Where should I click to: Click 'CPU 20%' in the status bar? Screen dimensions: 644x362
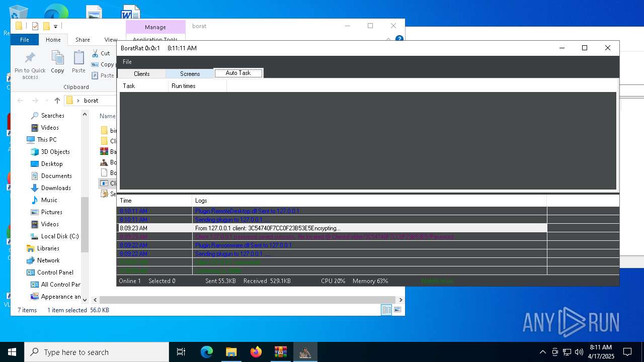[333, 281]
